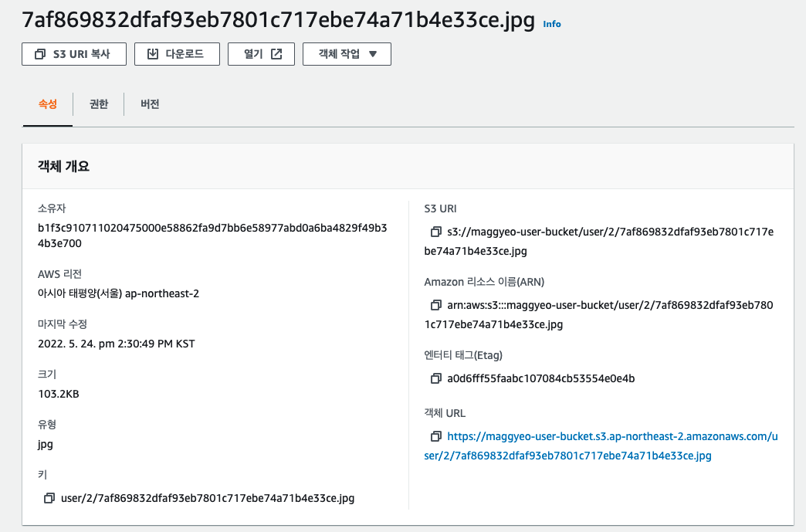Switch to the 버전 tab

tap(150, 104)
